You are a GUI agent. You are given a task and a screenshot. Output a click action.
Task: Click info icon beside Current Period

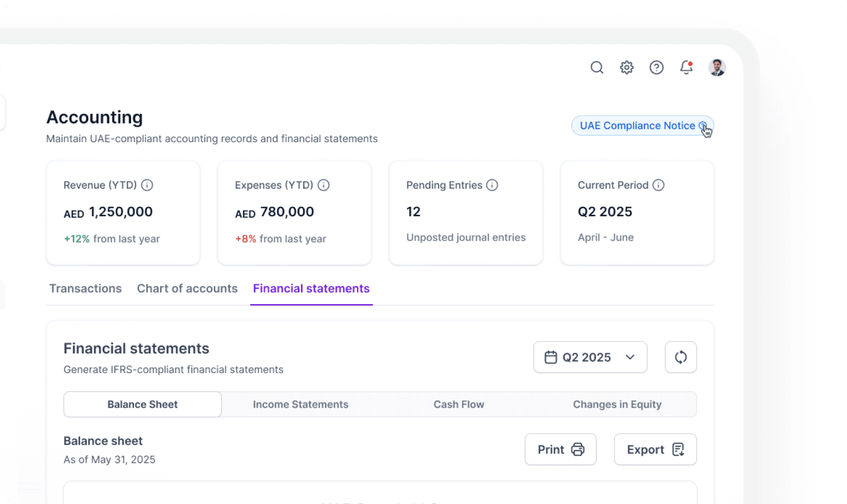point(658,185)
